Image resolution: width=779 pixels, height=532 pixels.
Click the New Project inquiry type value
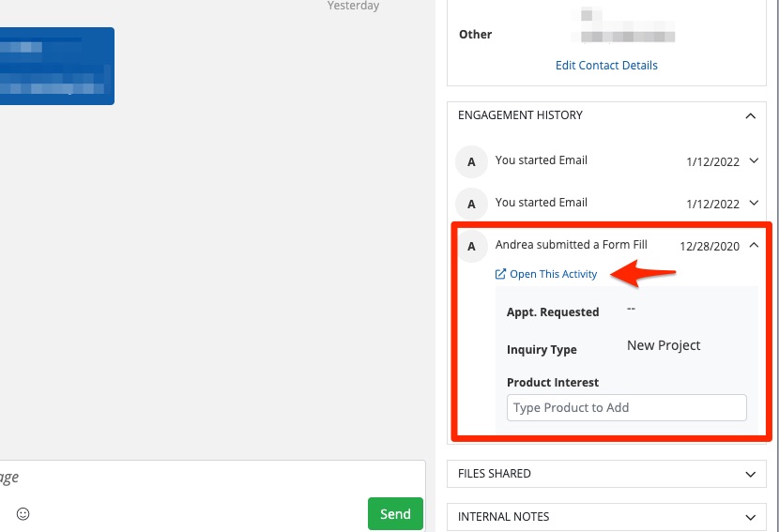pos(664,345)
